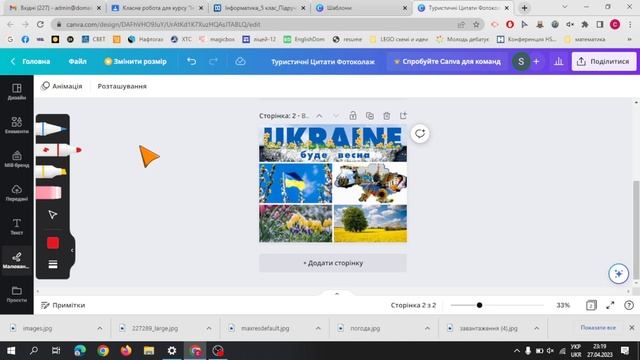Check cloud save status icon
The width and height of the screenshot is (640, 360).
240,62
